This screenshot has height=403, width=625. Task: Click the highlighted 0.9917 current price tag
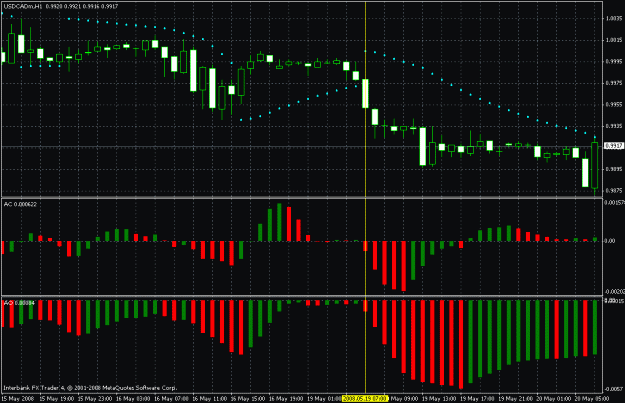point(614,146)
